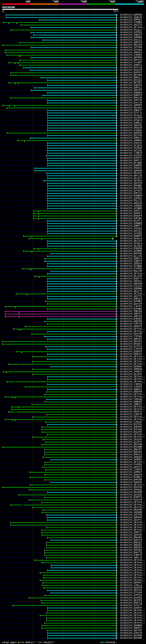The image size is (146, 644).
Task: Click the cyan ~100% identity legend segment
Action: pos(129,4)
